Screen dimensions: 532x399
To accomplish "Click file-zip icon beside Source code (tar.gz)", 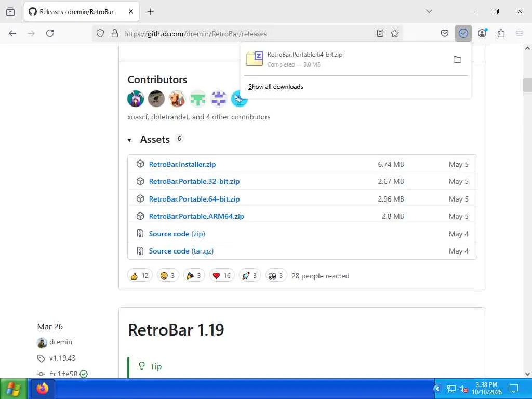I will pos(140,251).
